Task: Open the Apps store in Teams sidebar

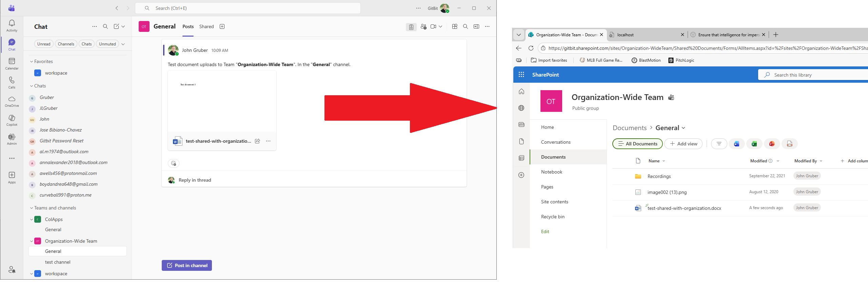Action: tap(12, 178)
